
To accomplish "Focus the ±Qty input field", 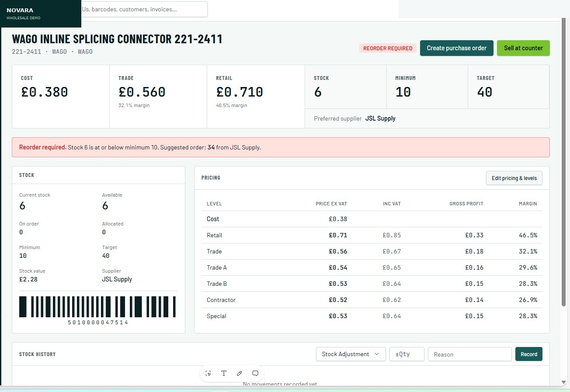I will [407, 354].
